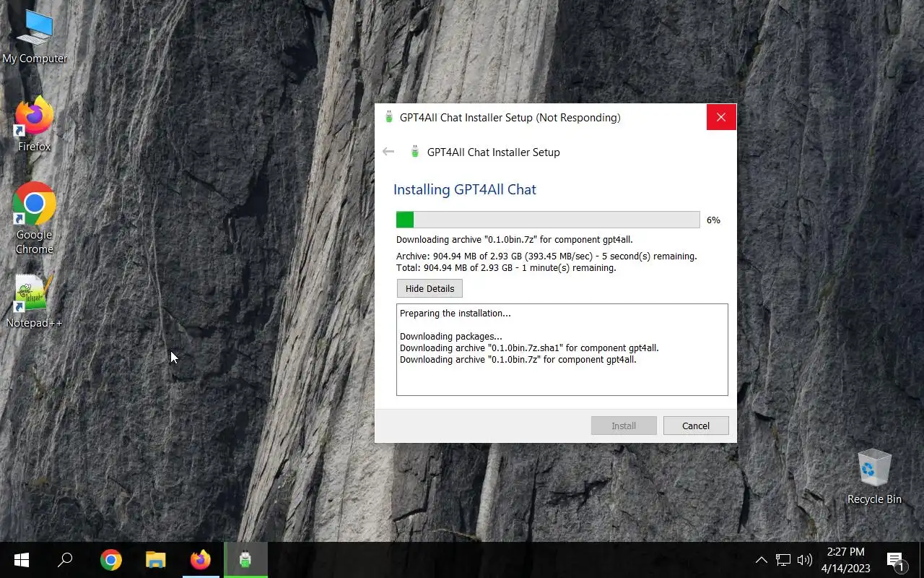Click the 6% progress label
This screenshot has height=578, width=924.
[x=713, y=220]
